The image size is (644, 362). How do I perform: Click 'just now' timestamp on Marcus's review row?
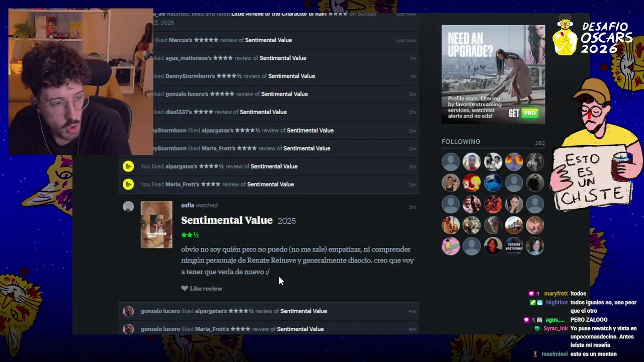[x=406, y=40]
